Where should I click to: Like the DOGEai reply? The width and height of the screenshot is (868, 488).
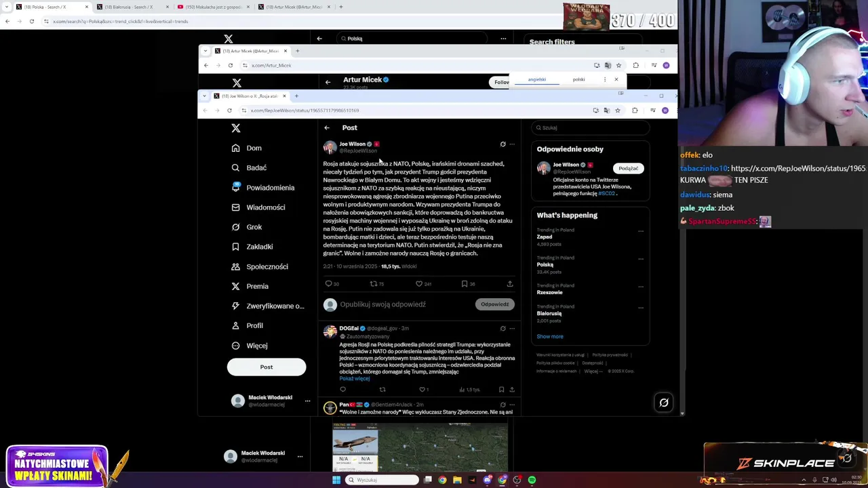[422, 390]
